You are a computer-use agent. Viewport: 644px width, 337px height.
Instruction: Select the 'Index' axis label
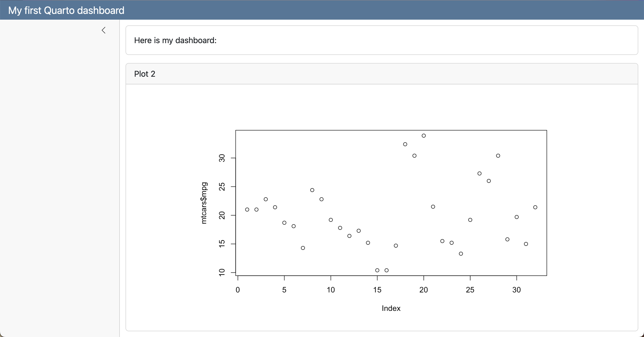[391, 308]
